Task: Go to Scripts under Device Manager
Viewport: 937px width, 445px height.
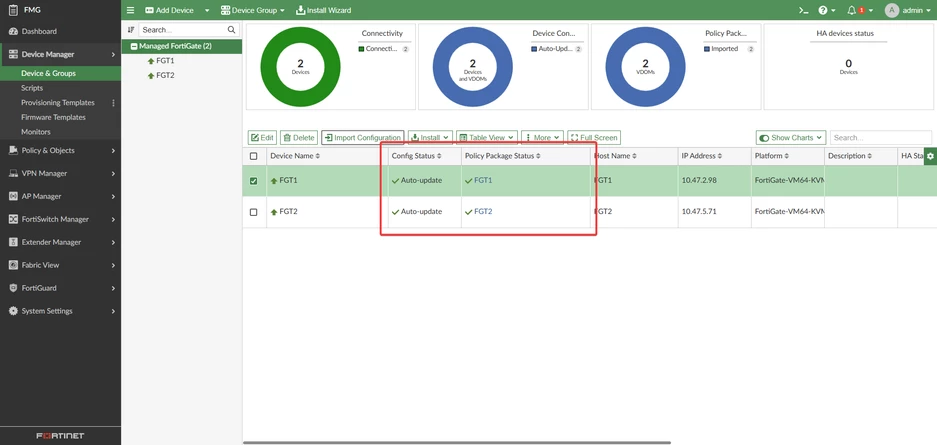Action: click(32, 88)
